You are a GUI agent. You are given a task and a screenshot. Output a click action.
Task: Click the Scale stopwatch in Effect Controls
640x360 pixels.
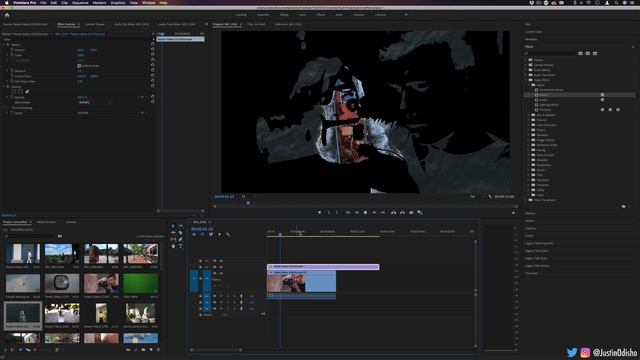(12, 55)
